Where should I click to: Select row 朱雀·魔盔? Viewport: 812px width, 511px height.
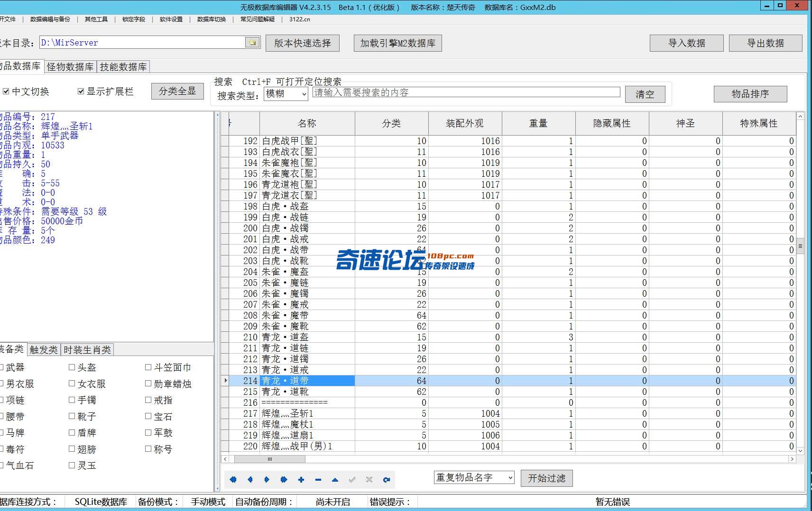click(508, 272)
